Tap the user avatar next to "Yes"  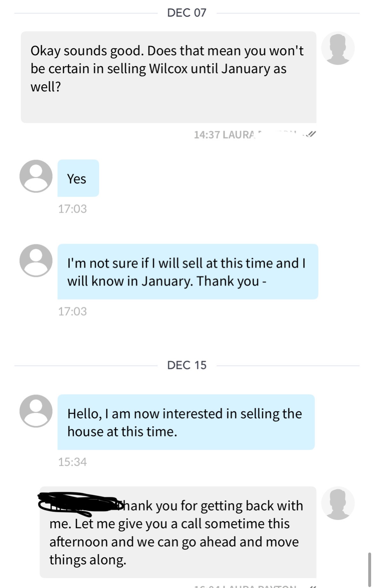36,176
